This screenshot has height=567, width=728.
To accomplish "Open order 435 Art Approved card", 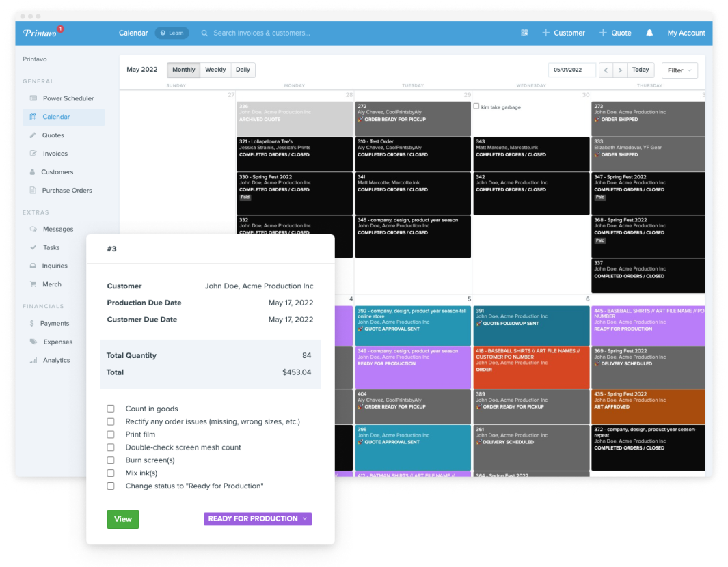I will pos(648,406).
